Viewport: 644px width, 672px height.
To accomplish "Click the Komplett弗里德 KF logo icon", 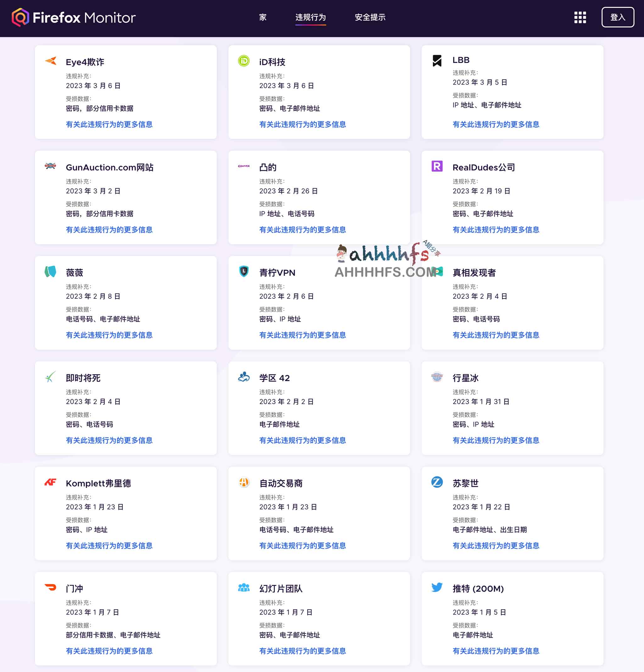I will [x=50, y=483].
